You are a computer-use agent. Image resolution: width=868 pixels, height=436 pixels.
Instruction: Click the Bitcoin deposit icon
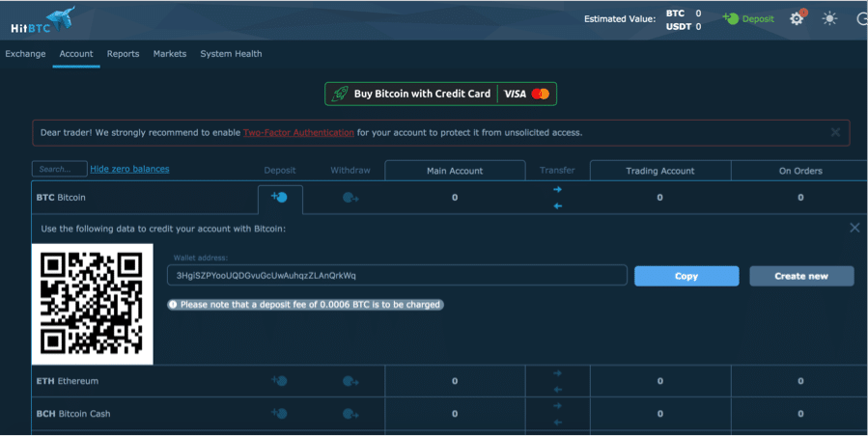(280, 198)
